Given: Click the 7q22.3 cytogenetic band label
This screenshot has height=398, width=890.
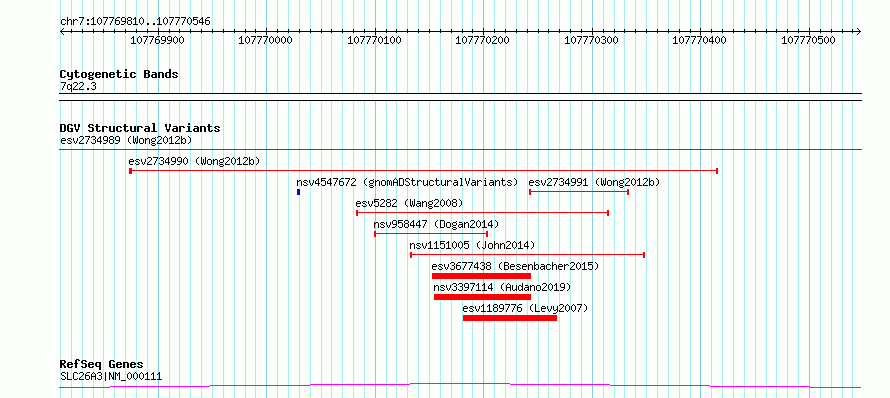Looking at the screenshot, I should pos(78,86).
